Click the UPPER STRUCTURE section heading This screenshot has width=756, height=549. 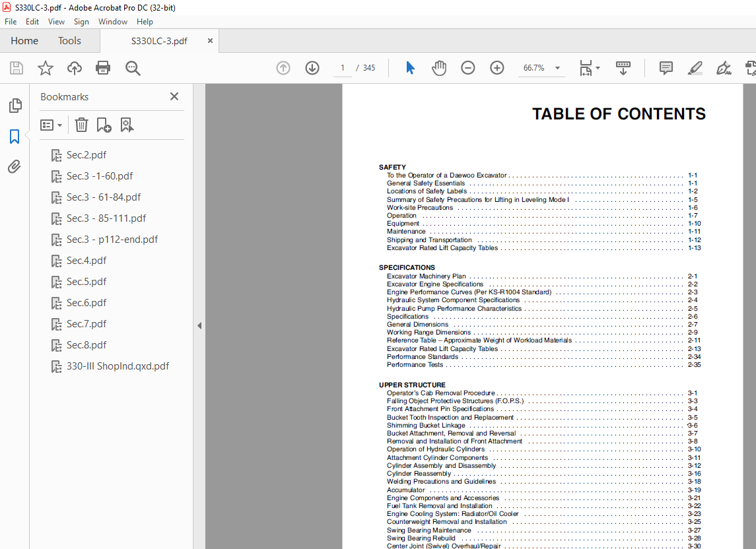point(412,385)
